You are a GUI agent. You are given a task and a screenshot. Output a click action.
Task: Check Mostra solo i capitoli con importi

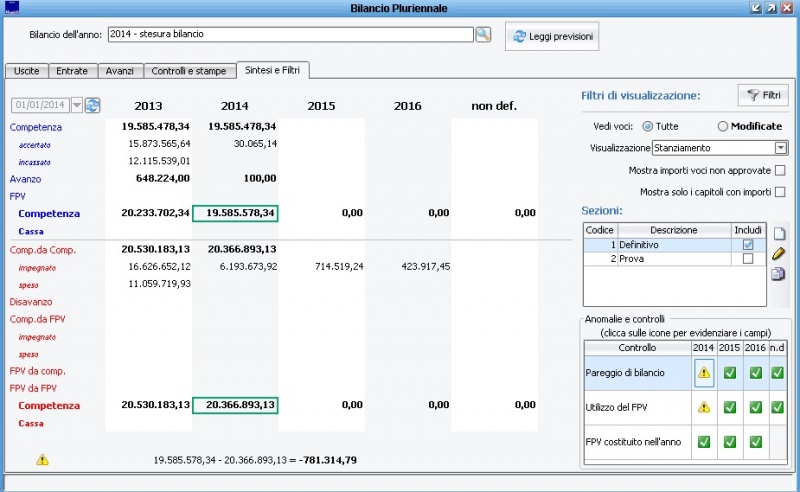coord(780,192)
